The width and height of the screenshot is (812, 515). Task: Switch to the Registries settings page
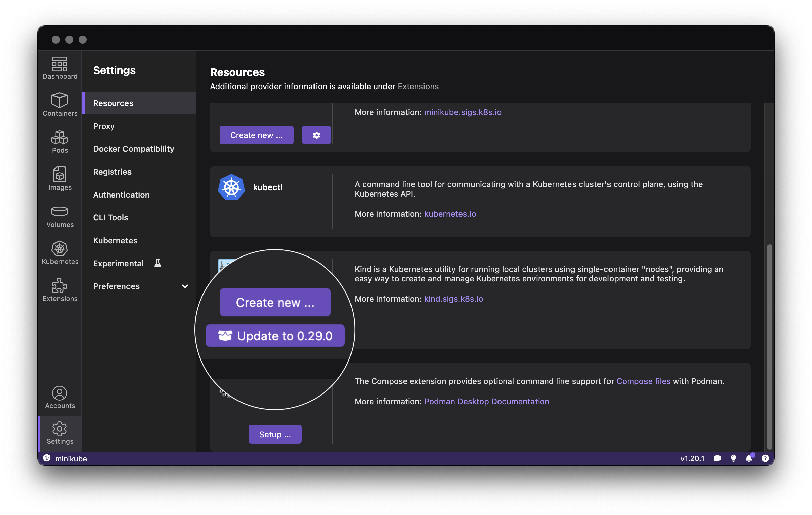(x=112, y=171)
